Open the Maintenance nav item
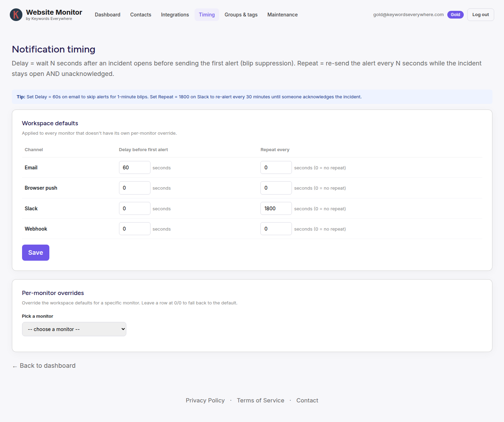This screenshot has width=504, height=422. click(x=282, y=15)
